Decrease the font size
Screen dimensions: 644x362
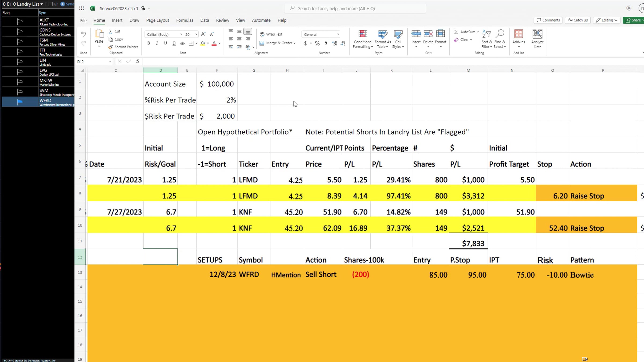pos(212,34)
